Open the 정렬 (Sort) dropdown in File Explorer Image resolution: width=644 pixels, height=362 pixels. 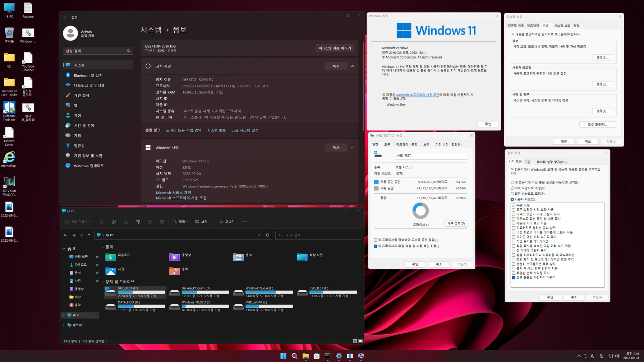click(180, 222)
